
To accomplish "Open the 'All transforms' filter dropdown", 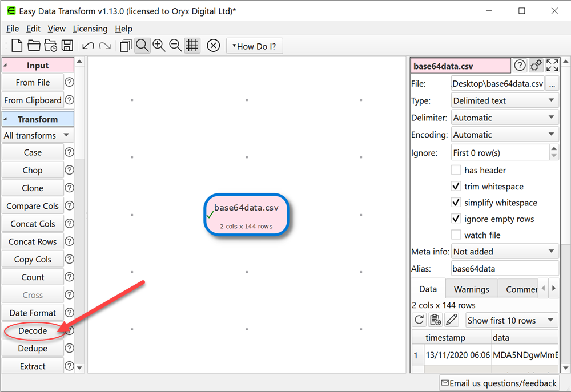I will pos(38,135).
